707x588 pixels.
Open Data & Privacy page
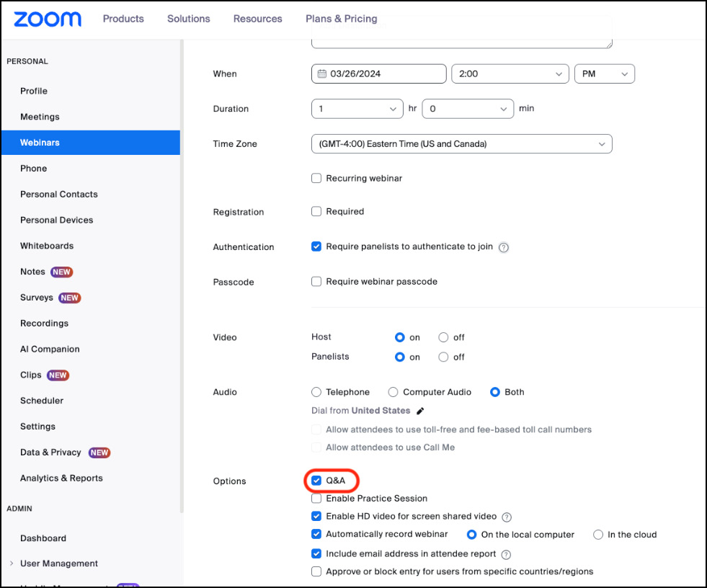point(50,453)
